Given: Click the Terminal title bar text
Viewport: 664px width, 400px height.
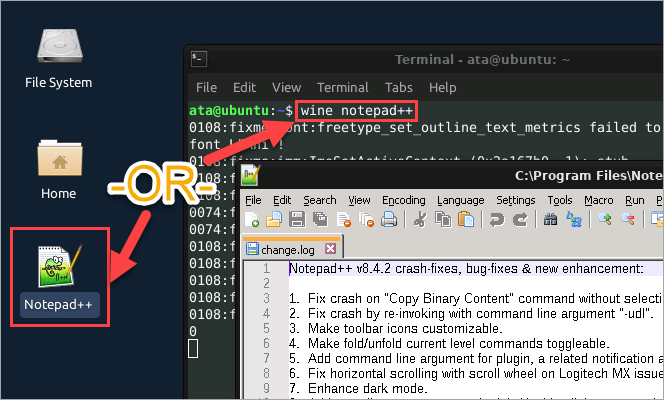Looking at the screenshot, I should point(482,59).
